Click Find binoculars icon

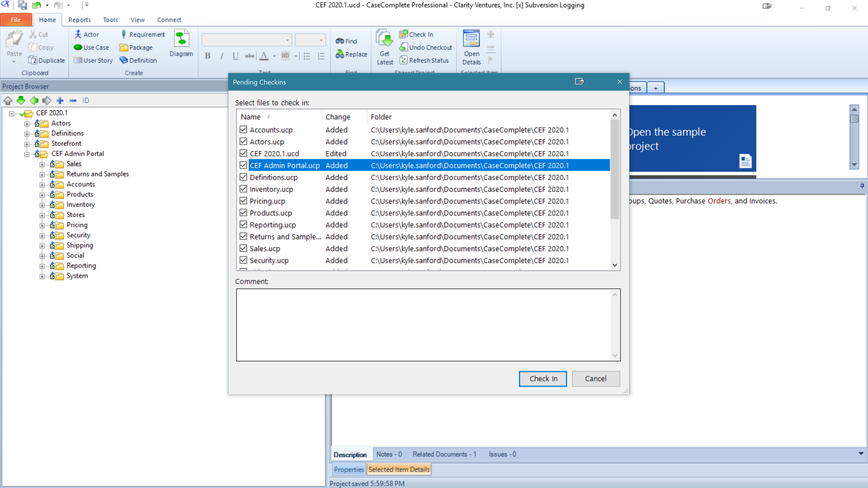coord(339,41)
